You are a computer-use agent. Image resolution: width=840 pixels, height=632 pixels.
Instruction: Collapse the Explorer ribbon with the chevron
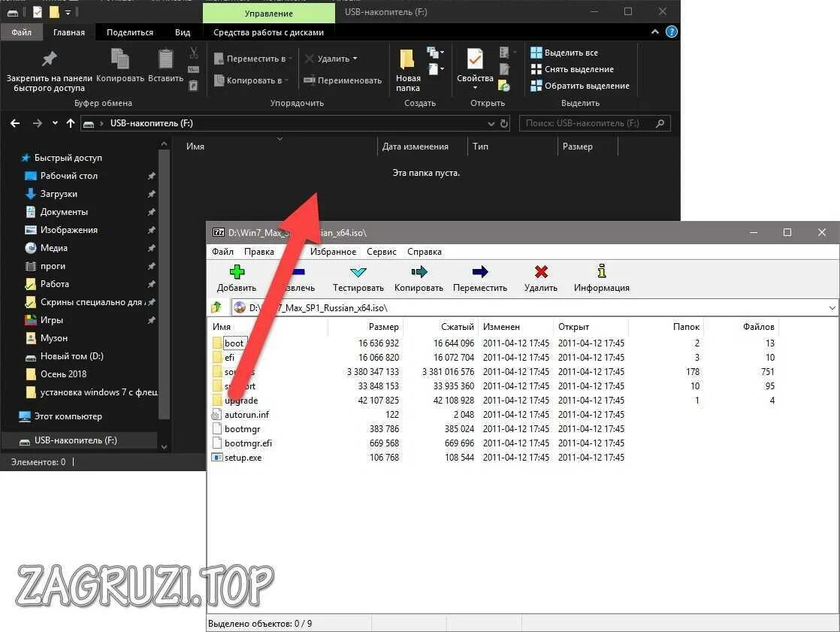pos(654,32)
